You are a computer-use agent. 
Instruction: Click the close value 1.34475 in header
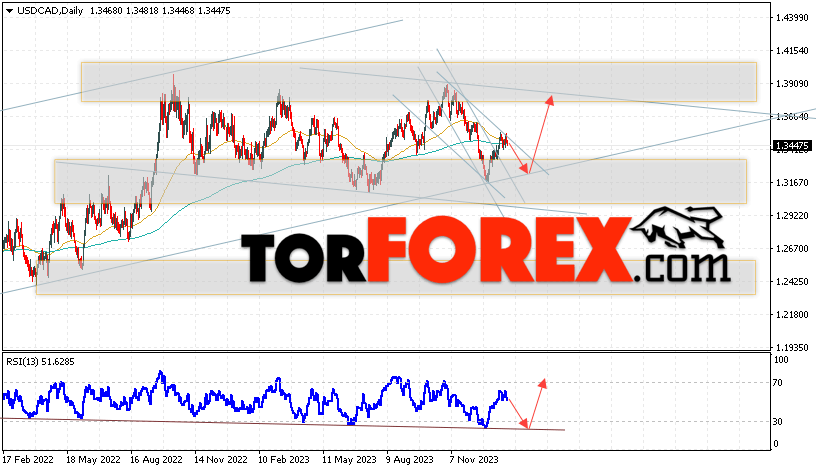tap(214, 10)
